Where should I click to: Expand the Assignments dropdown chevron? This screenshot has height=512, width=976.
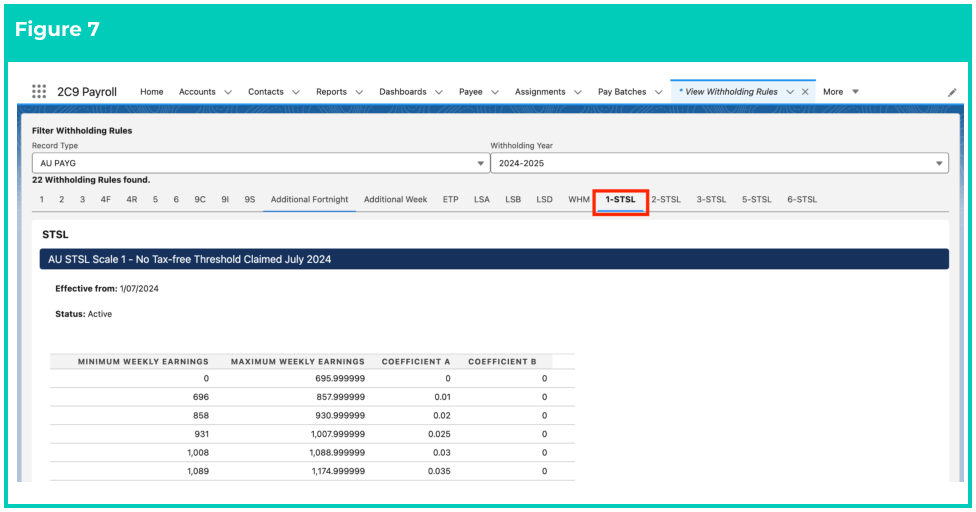click(578, 92)
